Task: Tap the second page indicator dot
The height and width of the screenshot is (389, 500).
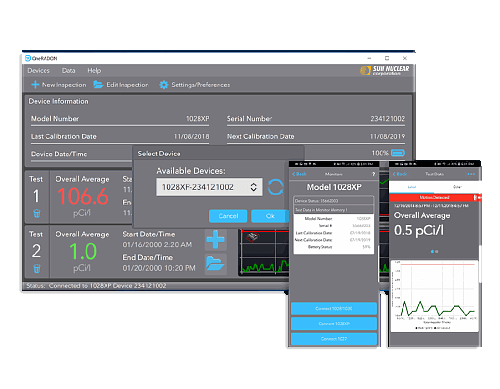Action: [x=437, y=252]
